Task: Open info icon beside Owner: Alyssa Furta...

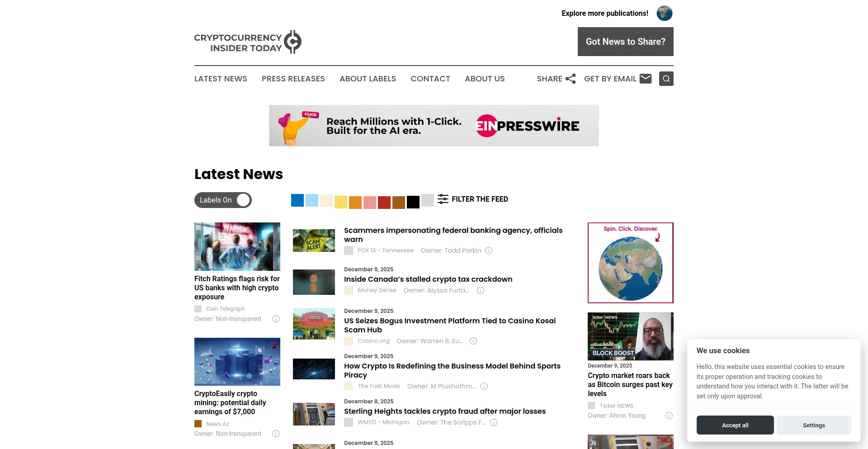Action: pyautogui.click(x=481, y=290)
